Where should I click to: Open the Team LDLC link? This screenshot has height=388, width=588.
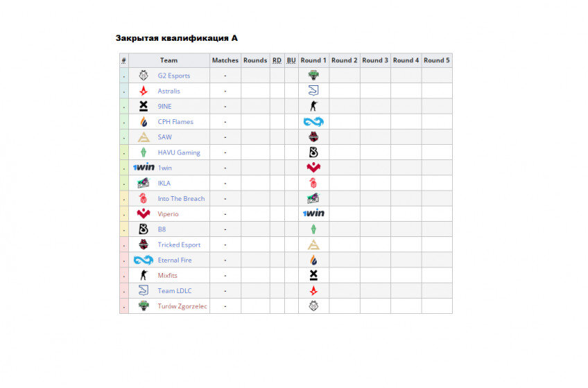174,291
